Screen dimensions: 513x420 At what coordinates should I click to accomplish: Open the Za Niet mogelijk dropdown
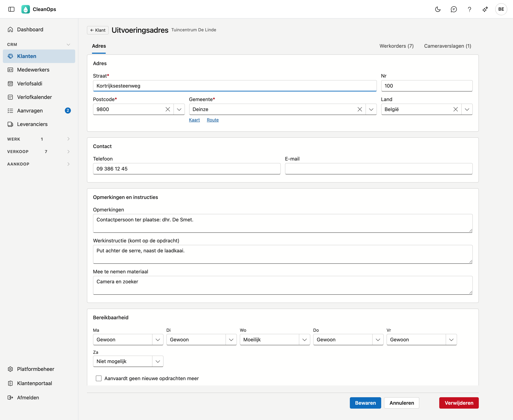pos(128,361)
